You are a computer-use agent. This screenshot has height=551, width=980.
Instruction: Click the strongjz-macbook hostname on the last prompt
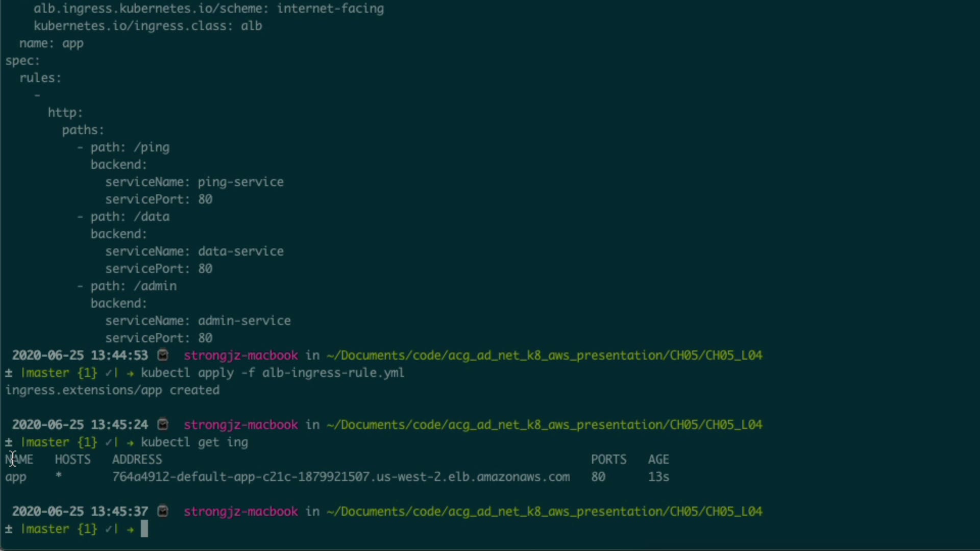coord(240,512)
